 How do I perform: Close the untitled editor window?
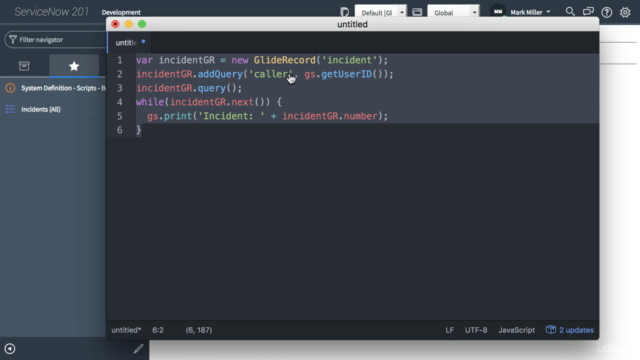pos(116,24)
